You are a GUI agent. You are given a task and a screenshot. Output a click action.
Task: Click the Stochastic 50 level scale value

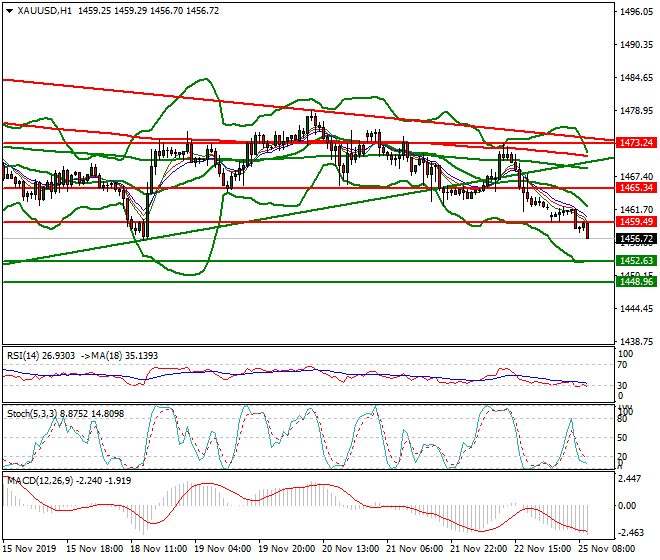click(x=622, y=438)
